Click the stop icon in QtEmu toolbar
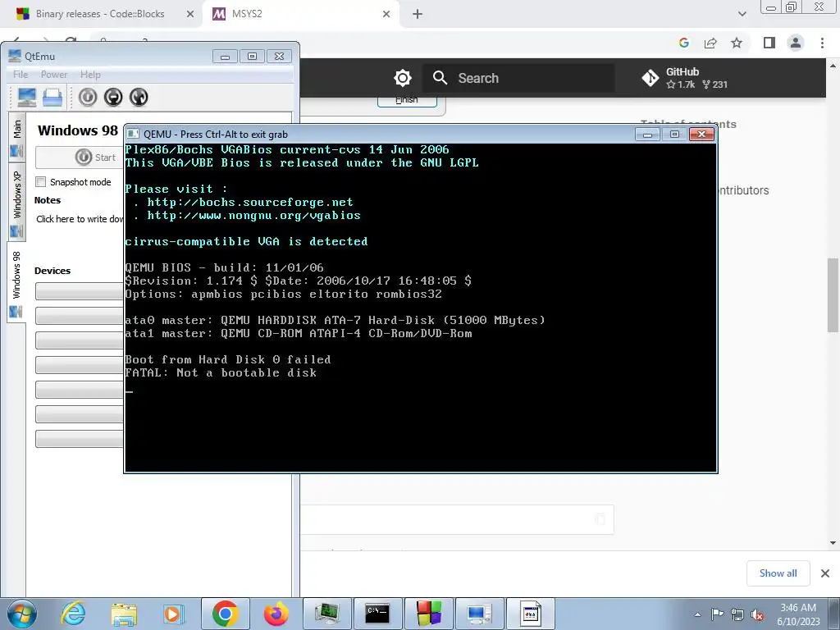This screenshot has width=840, height=630. tap(113, 97)
